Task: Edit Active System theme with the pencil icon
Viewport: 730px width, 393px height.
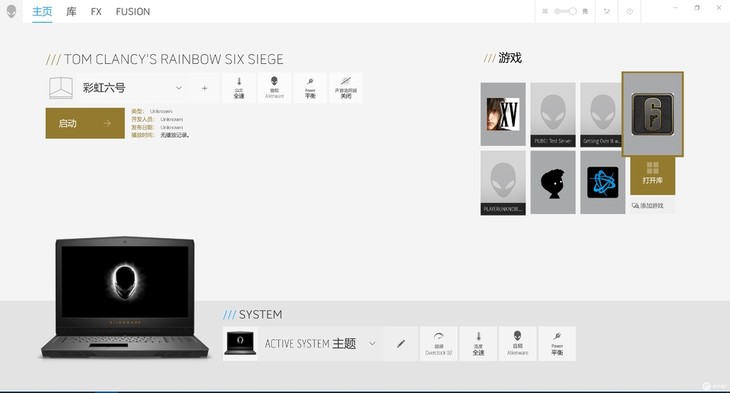Action: (400, 344)
